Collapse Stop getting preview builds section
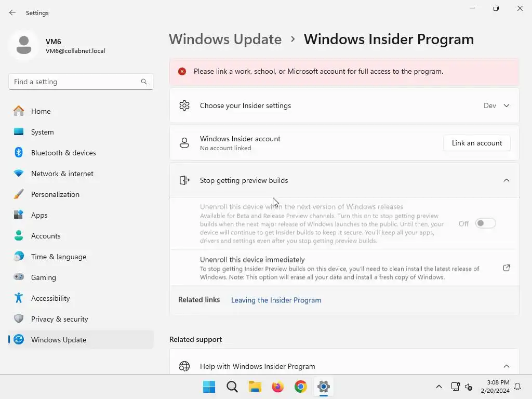532x399 pixels. pos(506,180)
